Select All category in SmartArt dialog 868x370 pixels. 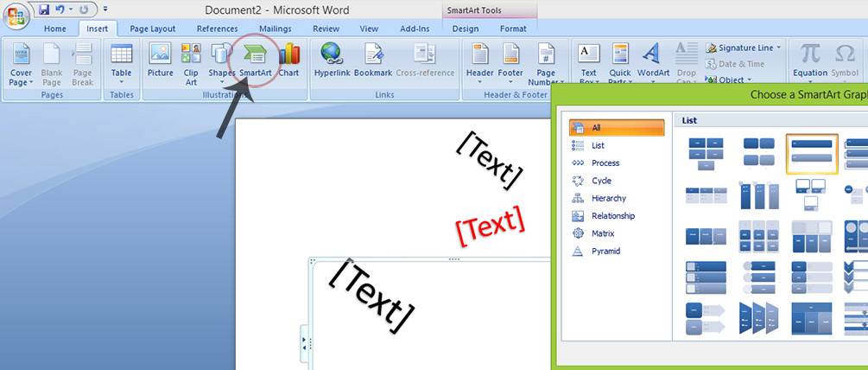point(617,127)
